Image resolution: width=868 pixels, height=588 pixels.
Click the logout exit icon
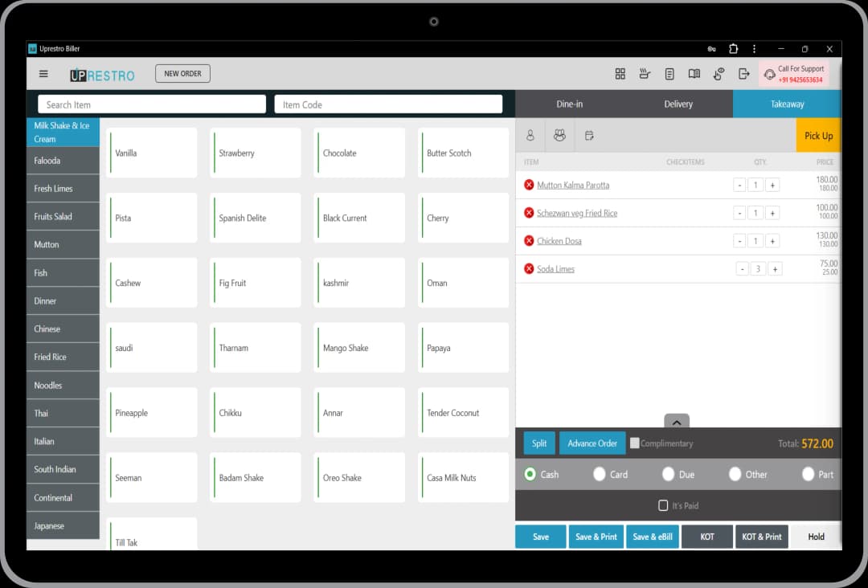tap(744, 74)
